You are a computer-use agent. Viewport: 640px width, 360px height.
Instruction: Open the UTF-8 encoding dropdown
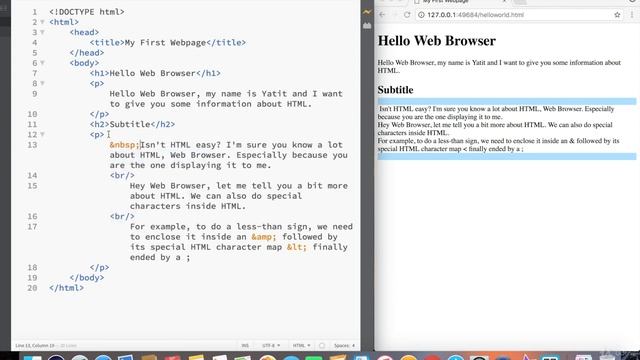271,346
